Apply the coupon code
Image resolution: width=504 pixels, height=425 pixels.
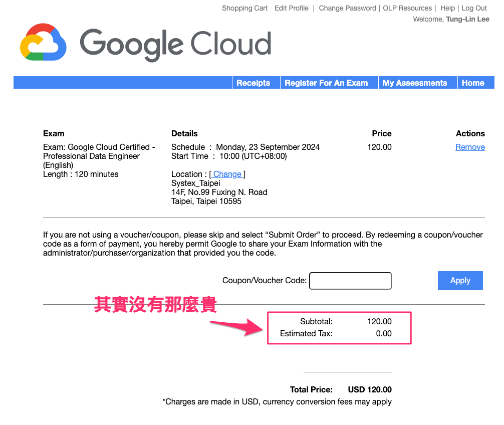pos(460,280)
